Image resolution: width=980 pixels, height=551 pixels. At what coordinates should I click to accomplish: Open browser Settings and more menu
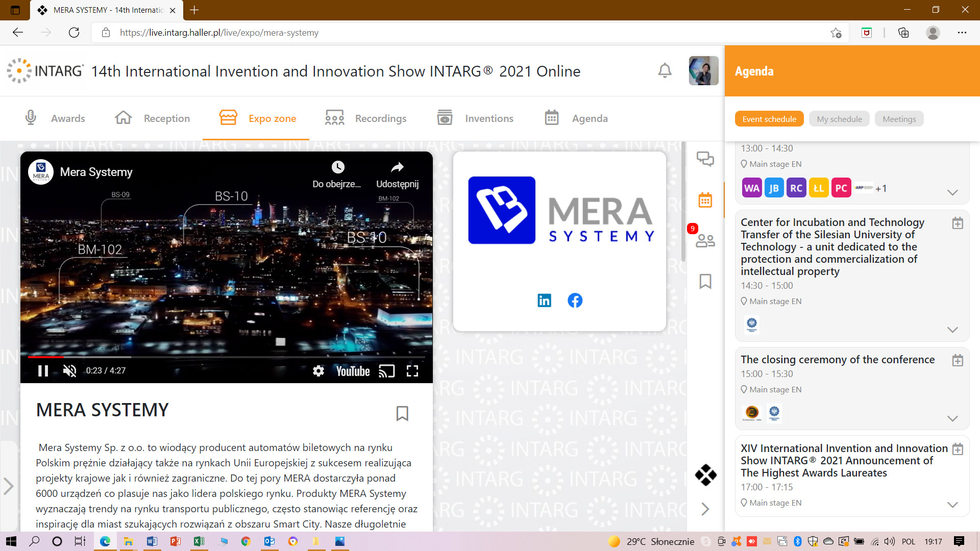pos(962,33)
